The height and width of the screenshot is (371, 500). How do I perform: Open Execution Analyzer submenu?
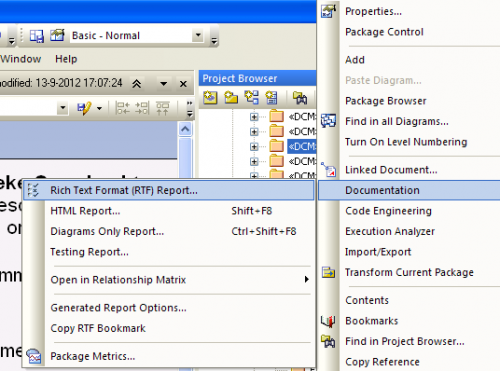[x=409, y=231]
